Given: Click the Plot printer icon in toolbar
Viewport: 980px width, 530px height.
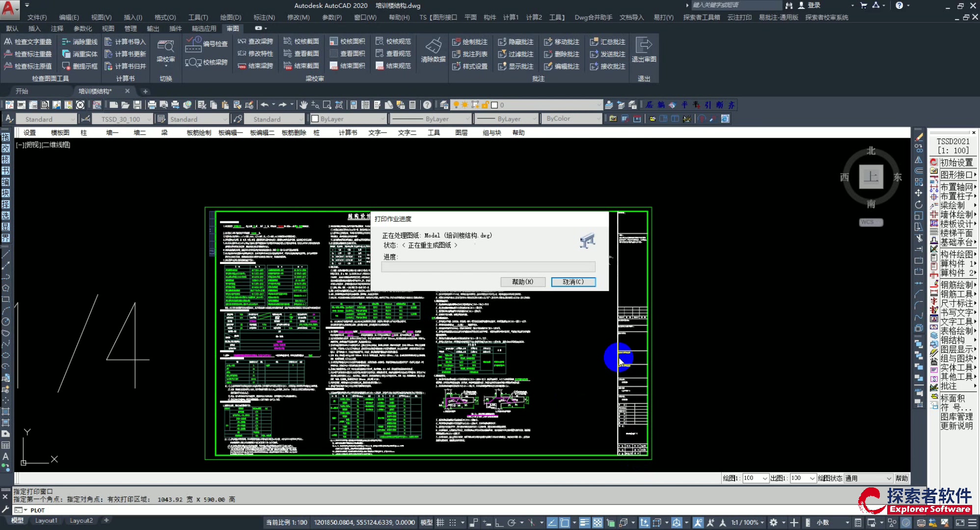Looking at the screenshot, I should click(152, 105).
